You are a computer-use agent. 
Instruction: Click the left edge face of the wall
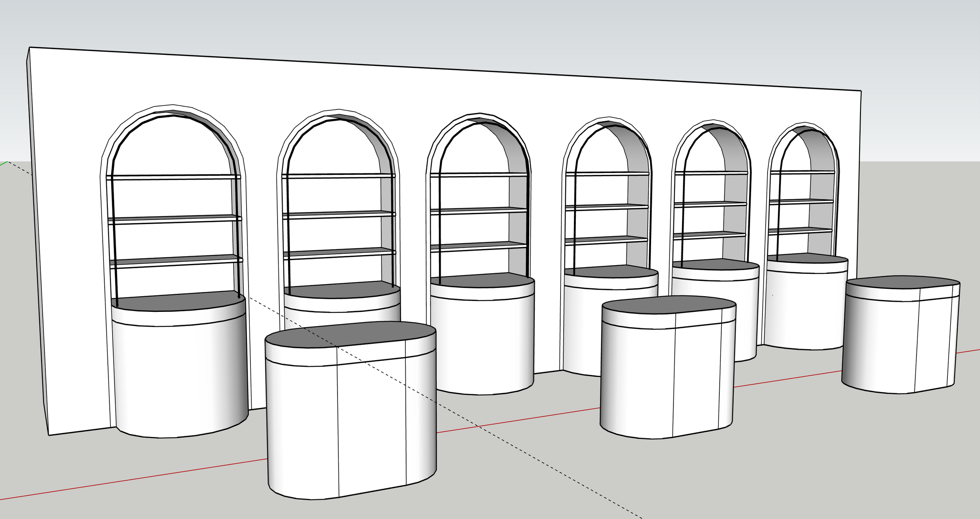pos(38,235)
